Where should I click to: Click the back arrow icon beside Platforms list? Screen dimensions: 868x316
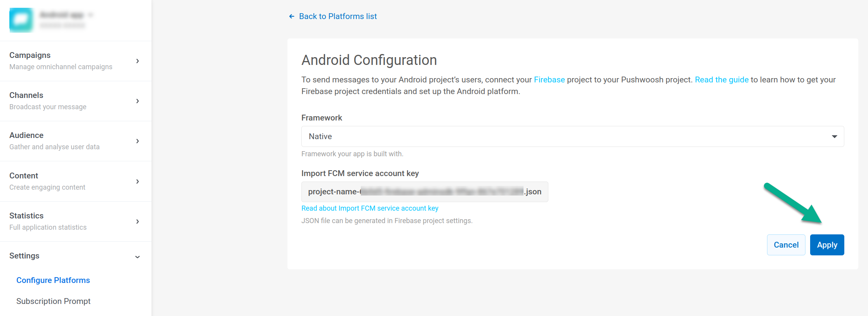coord(292,16)
